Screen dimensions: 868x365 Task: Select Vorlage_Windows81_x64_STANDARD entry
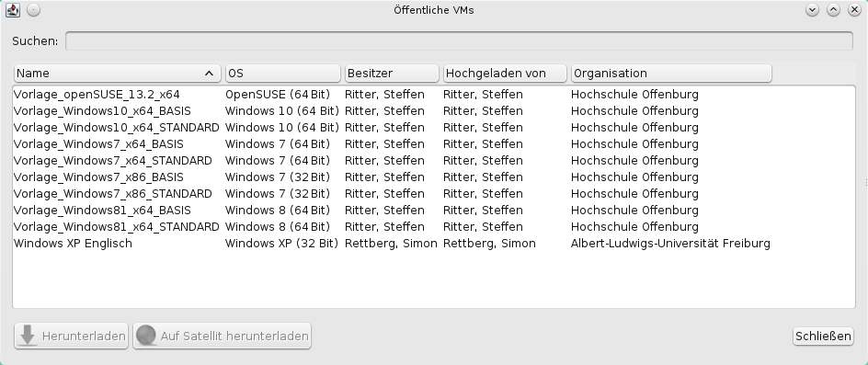click(434, 227)
